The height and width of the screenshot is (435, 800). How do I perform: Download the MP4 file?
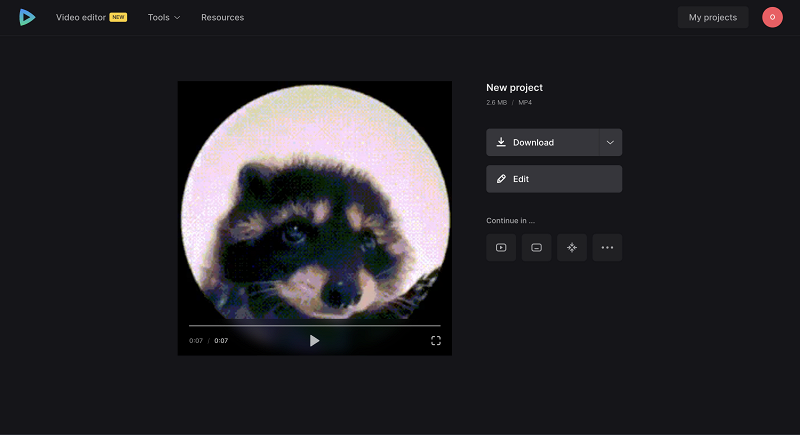coord(542,142)
